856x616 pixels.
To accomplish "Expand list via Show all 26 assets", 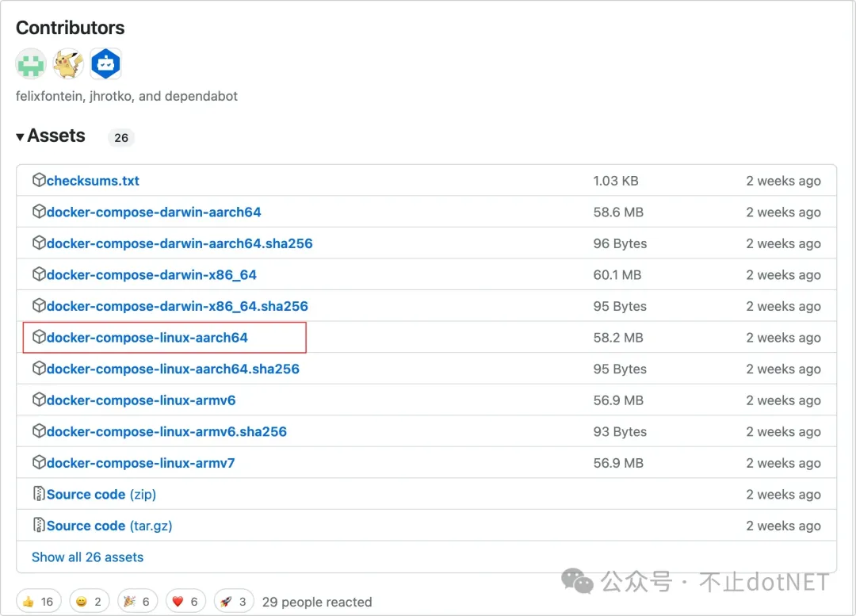I will 87,557.
